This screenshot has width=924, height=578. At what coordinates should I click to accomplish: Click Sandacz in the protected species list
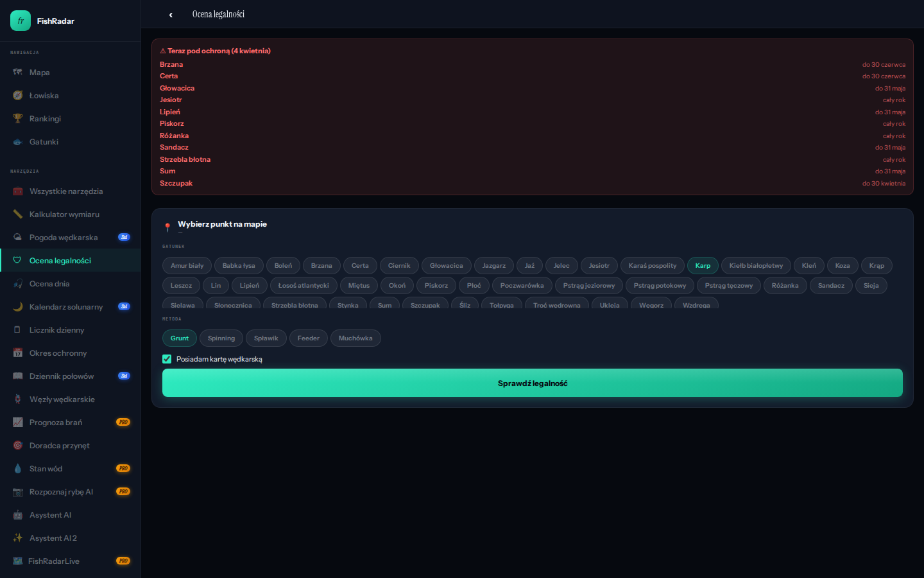tap(174, 148)
